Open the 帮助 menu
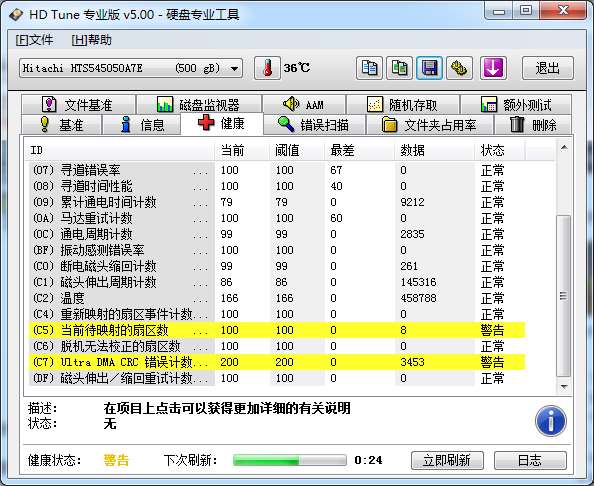The width and height of the screenshot is (594, 486). (91, 40)
